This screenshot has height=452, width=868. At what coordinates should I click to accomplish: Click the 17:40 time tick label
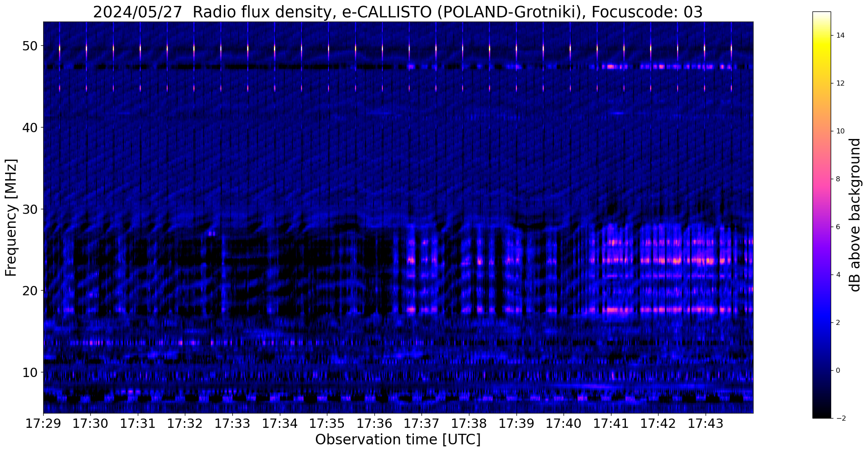(564, 424)
